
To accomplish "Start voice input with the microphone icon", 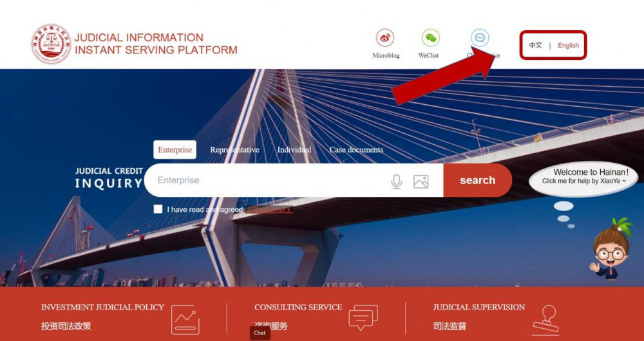I will click(x=396, y=181).
